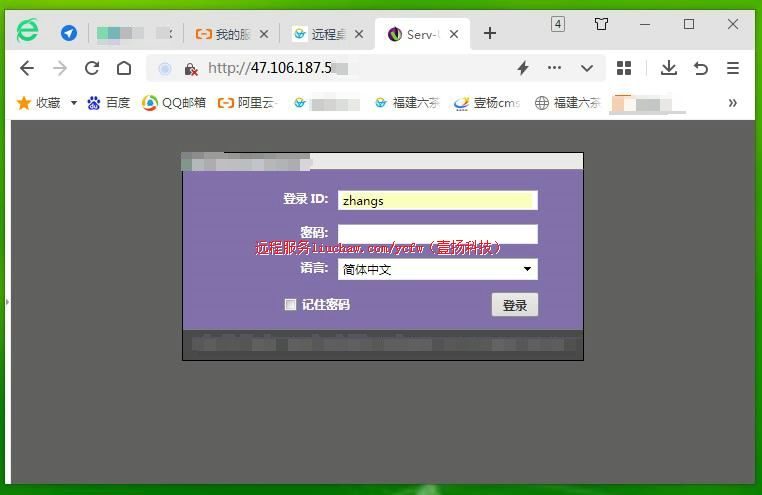The height and width of the screenshot is (495, 762).
Task: Open the skin shirt icon in title bar
Action: coord(601,24)
